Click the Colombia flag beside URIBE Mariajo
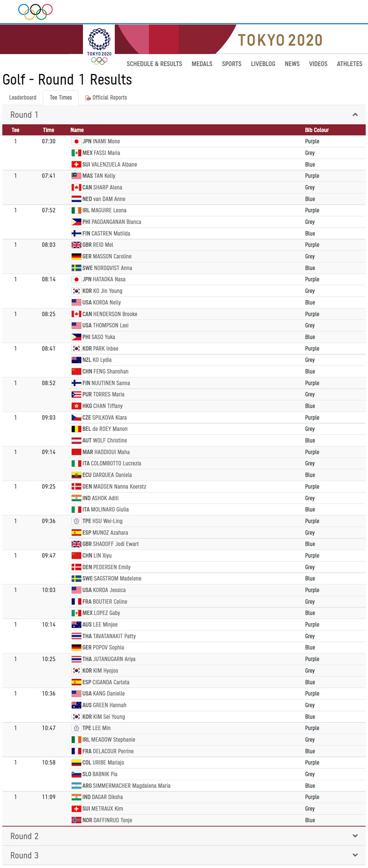 tap(76, 763)
